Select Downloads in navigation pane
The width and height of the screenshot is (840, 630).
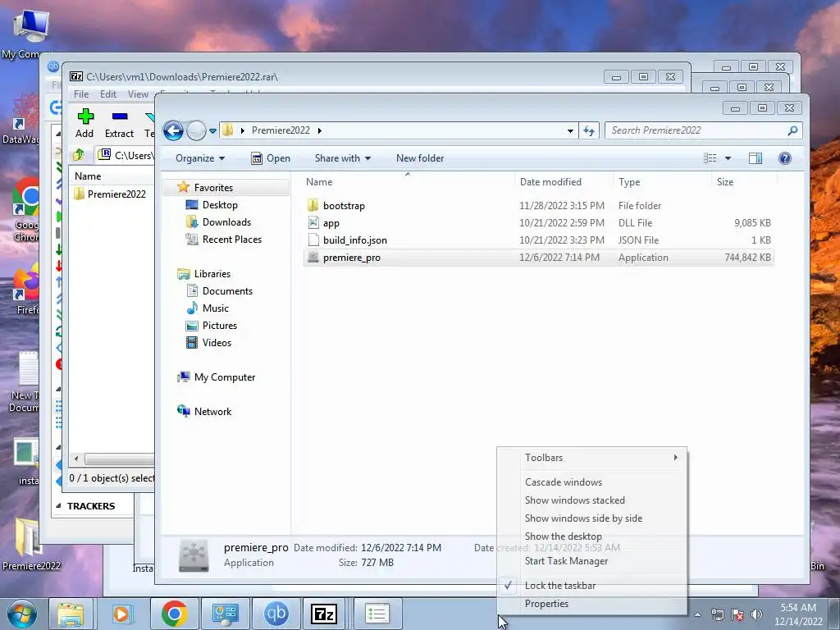click(226, 221)
